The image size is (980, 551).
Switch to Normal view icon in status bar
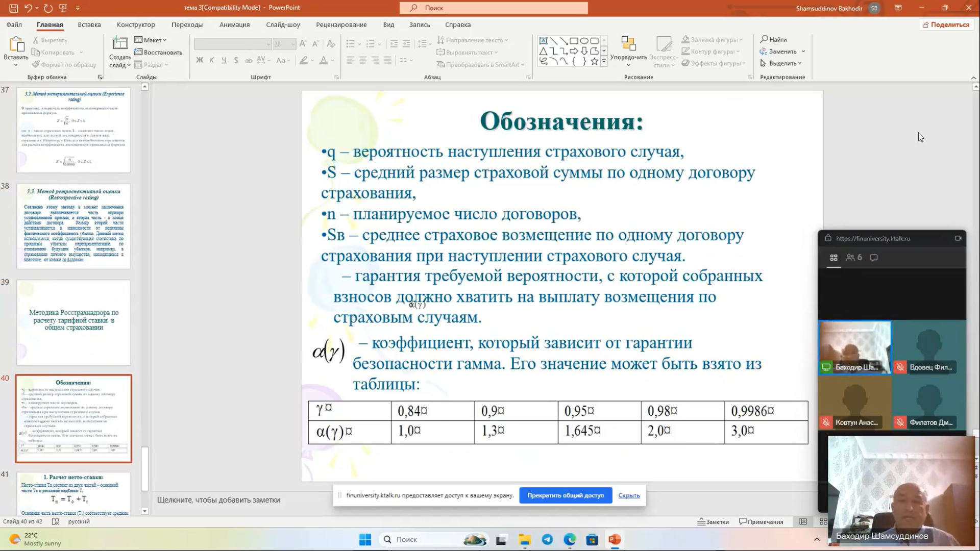803,521
